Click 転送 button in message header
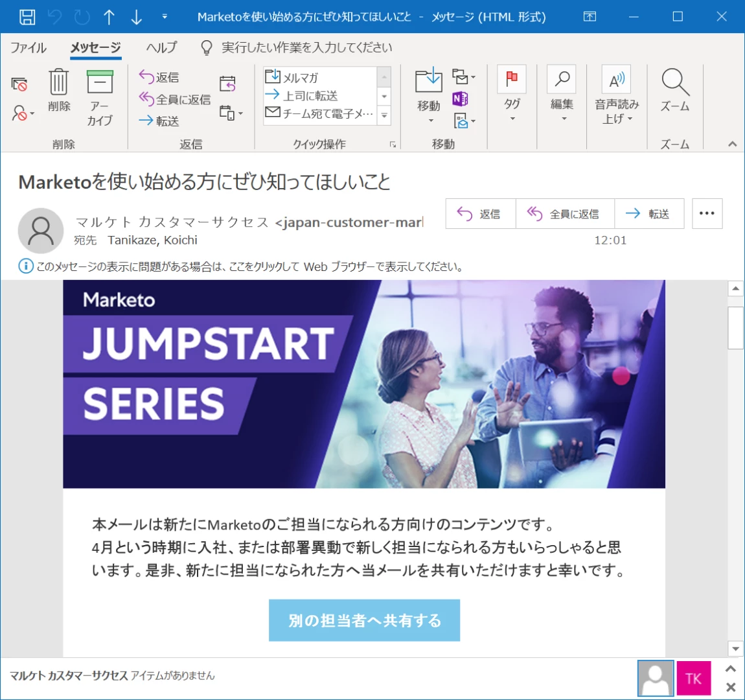Image resolution: width=745 pixels, height=700 pixels. click(649, 214)
